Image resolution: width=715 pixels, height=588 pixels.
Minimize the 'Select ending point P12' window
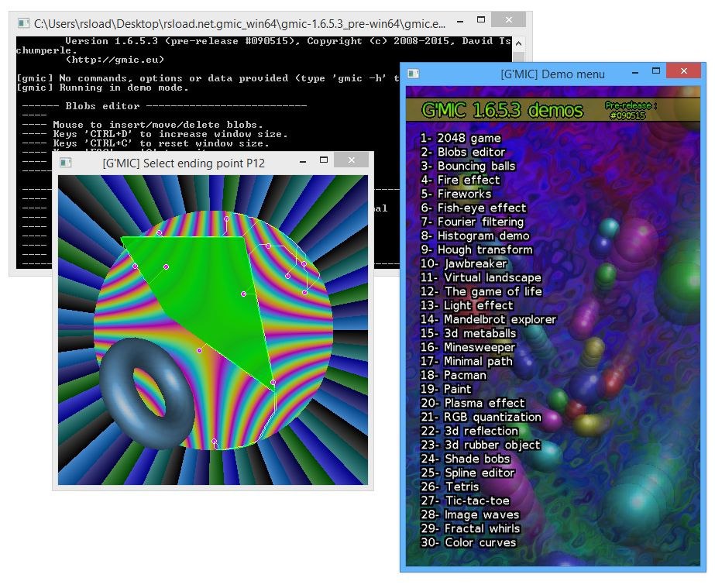pos(303,162)
